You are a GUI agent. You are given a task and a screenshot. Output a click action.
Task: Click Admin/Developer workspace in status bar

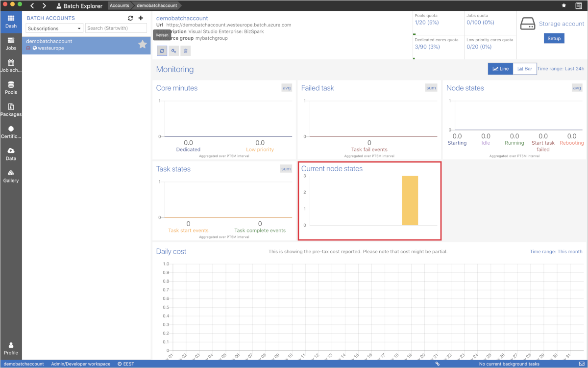coord(81,364)
